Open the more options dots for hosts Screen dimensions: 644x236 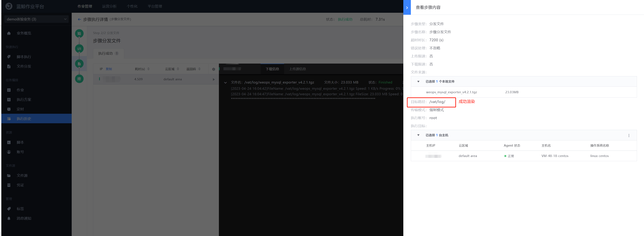click(x=629, y=135)
